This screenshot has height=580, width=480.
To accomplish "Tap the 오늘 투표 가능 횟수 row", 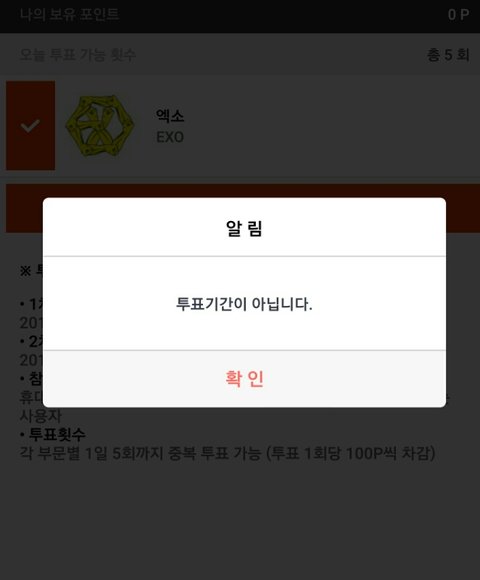I will coord(240,55).
